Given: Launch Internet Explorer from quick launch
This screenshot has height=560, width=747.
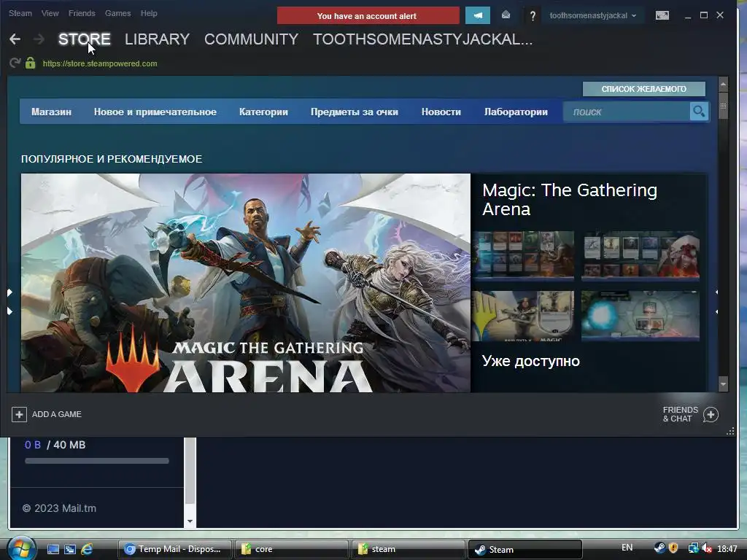Looking at the screenshot, I should click(x=87, y=549).
